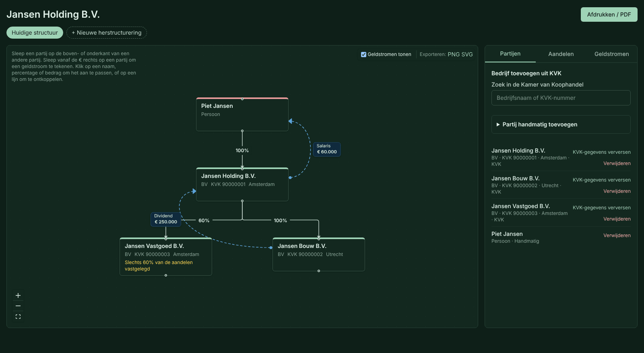Switch to the Partijen tab

point(510,54)
